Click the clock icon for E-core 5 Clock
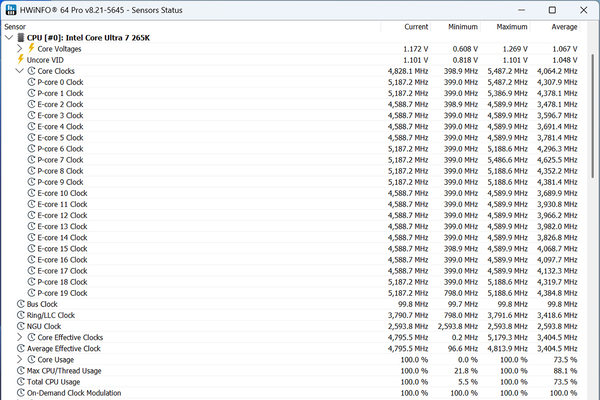The height and width of the screenshot is (400, 600). 31,137
